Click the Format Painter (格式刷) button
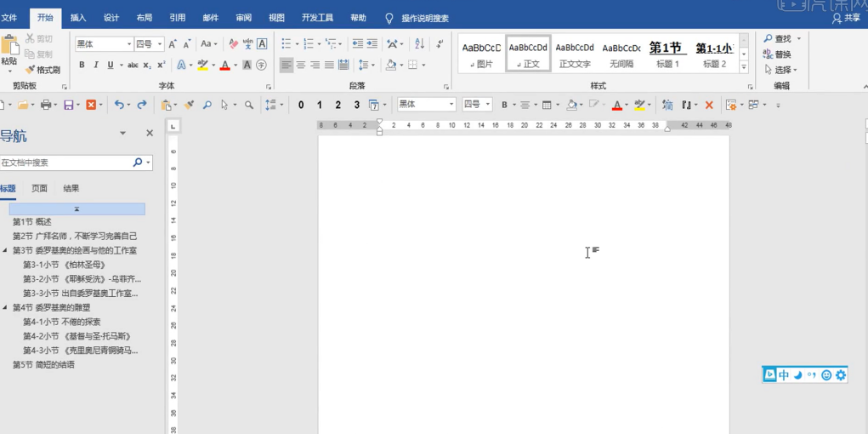Viewport: 868px width, 434px height. point(43,70)
